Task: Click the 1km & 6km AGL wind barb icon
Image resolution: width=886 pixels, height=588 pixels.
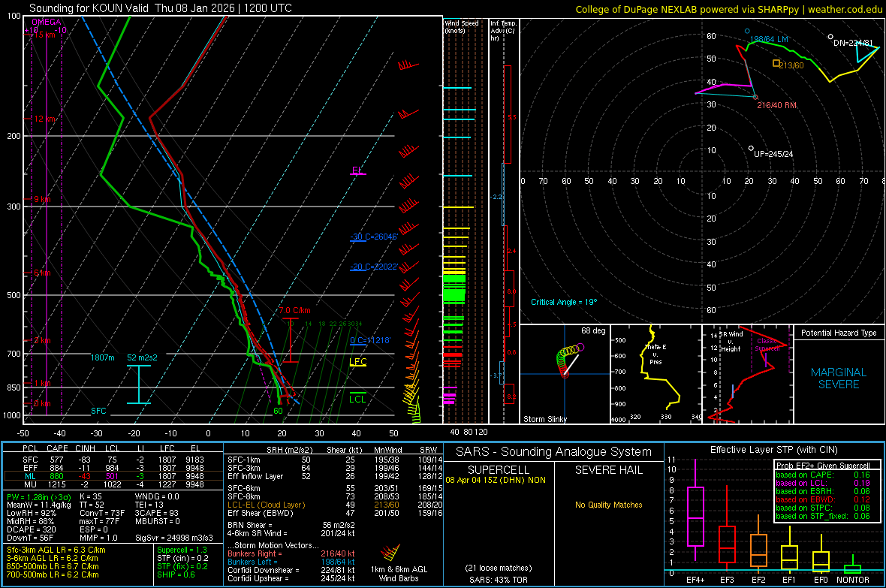Action: click(391, 553)
